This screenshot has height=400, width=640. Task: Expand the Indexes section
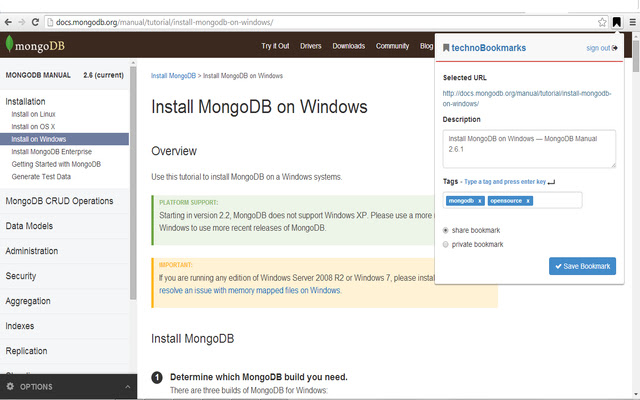tap(20, 326)
